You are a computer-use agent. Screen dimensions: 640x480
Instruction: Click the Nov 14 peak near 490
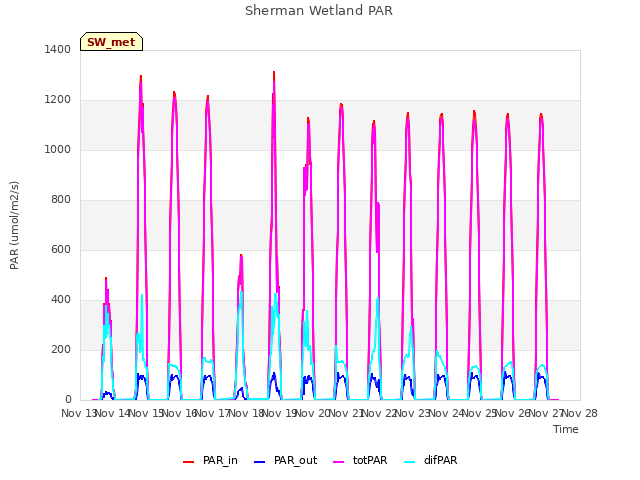(106, 278)
